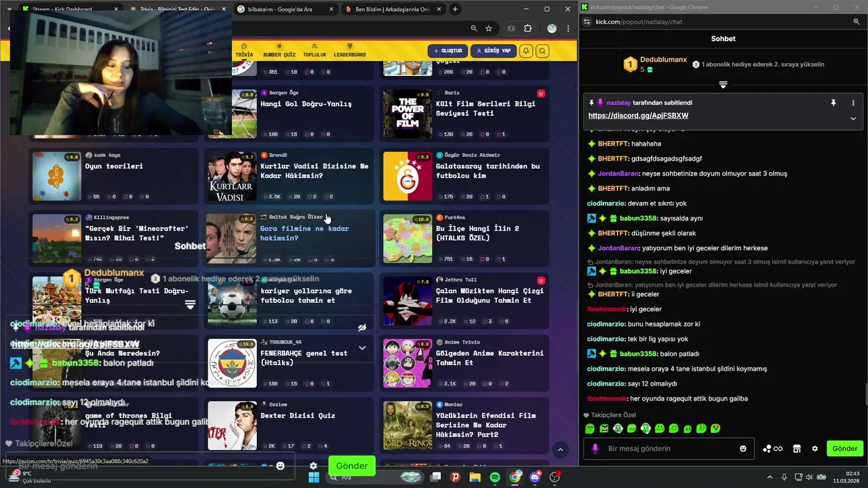Bookmark this page with the star icon
Image resolution: width=868 pixels, height=488 pixels.
(489, 28)
